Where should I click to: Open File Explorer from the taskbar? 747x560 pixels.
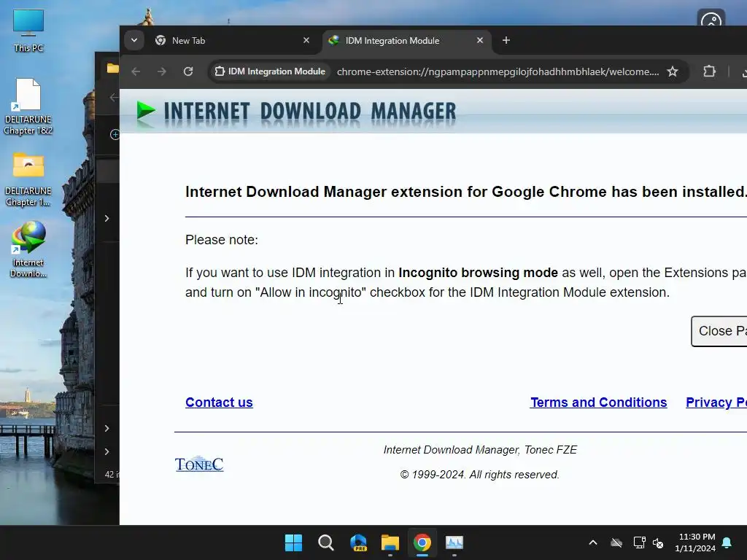[x=390, y=542]
